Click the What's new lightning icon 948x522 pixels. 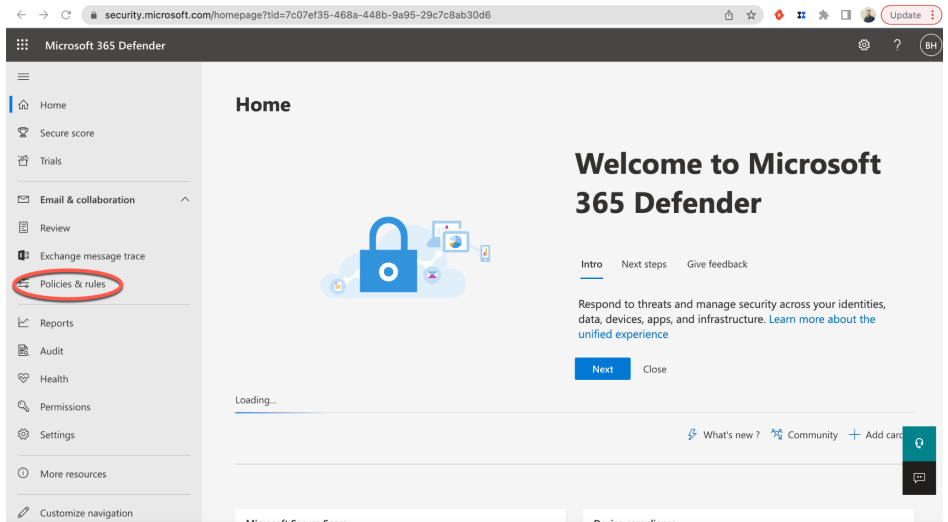(x=692, y=434)
